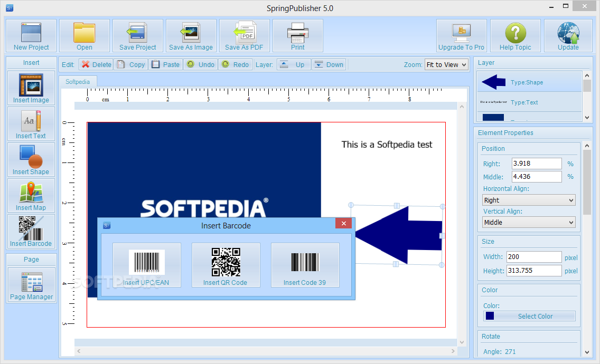Click Element Properties scroll down arrow
600x364 pixels.
pyautogui.click(x=587, y=352)
